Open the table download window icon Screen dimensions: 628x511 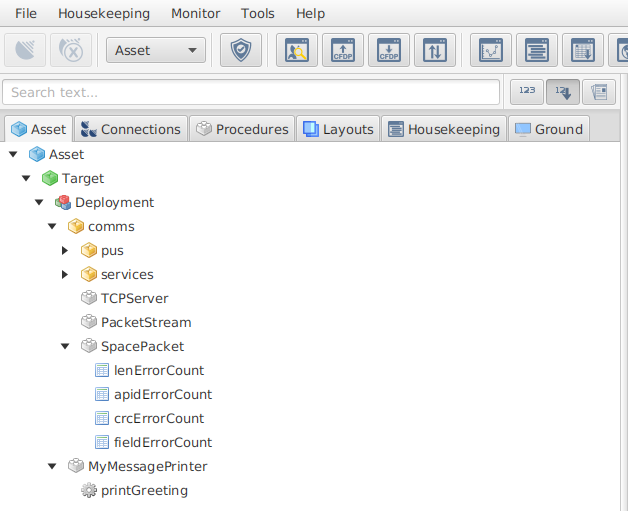[x=583, y=50]
